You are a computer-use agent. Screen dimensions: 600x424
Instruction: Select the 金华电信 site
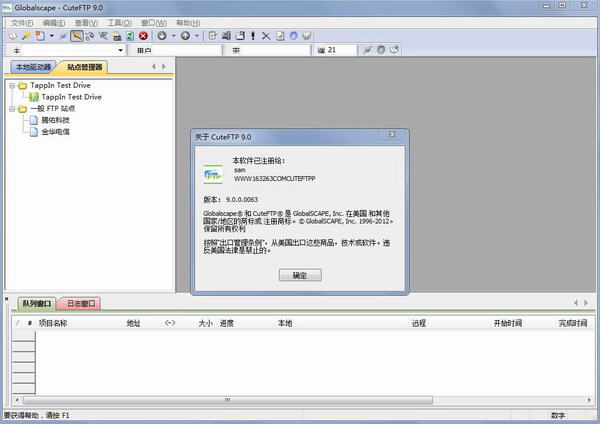coord(55,132)
